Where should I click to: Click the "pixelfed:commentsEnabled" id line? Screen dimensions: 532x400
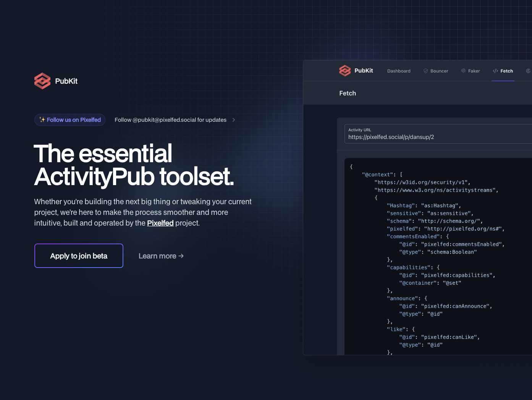click(452, 244)
